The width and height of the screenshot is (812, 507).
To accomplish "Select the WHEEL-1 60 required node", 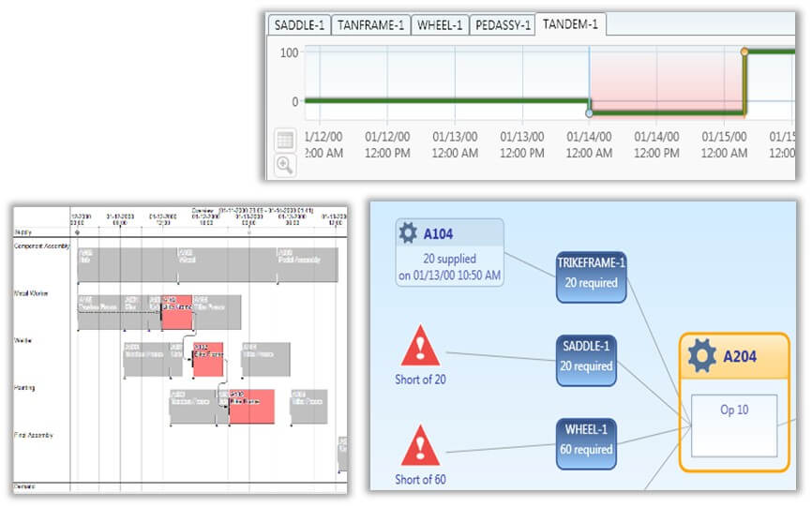I will tap(586, 442).
